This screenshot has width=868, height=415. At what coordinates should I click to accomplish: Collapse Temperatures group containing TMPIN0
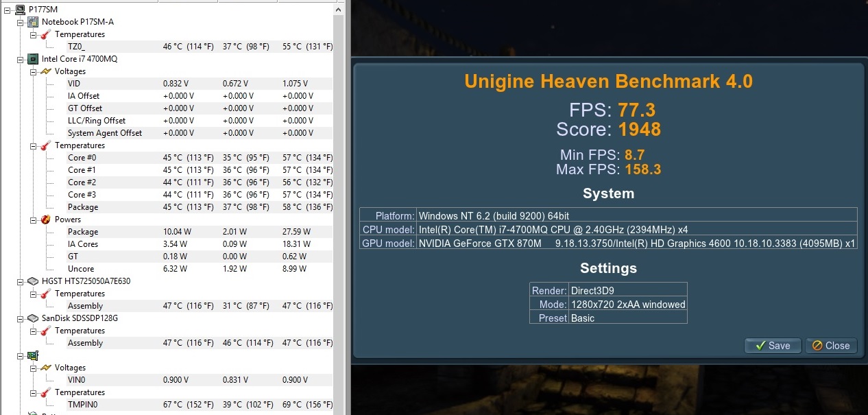click(33, 392)
